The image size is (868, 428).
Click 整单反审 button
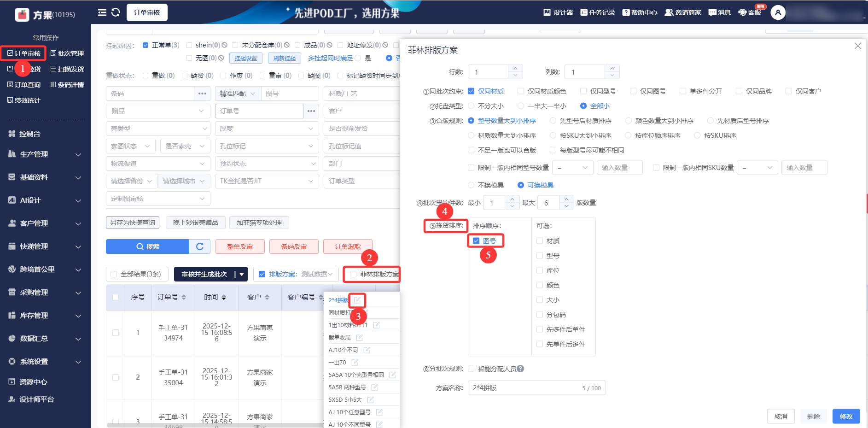pos(240,246)
